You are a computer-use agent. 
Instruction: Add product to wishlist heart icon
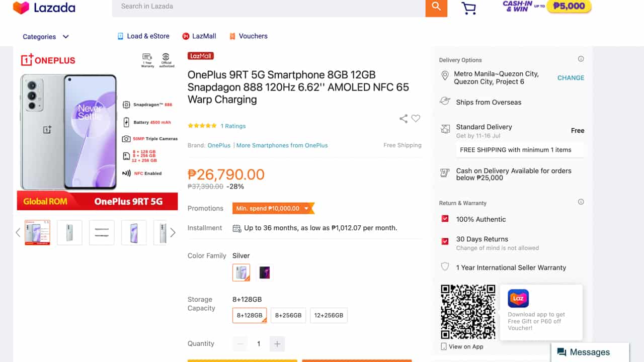coord(416,119)
